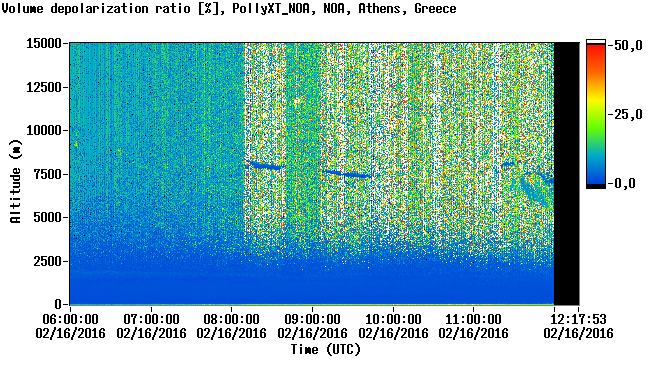Click the Altitude (m) axis title
Screen dimensions: 665x389
(x=15, y=181)
